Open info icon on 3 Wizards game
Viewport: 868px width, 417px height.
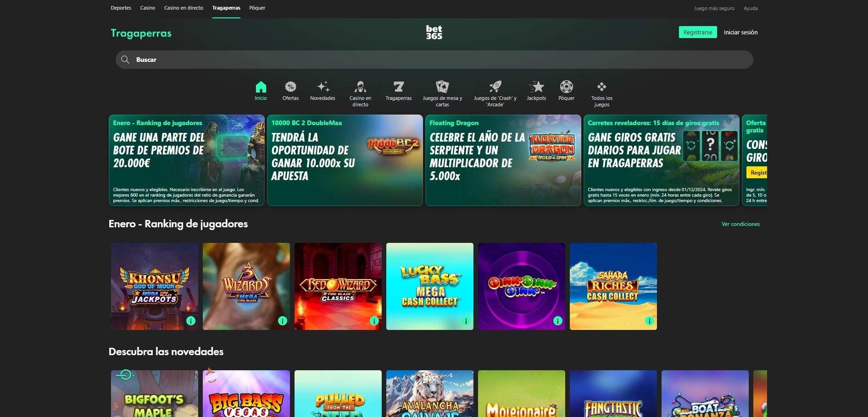coord(283,321)
